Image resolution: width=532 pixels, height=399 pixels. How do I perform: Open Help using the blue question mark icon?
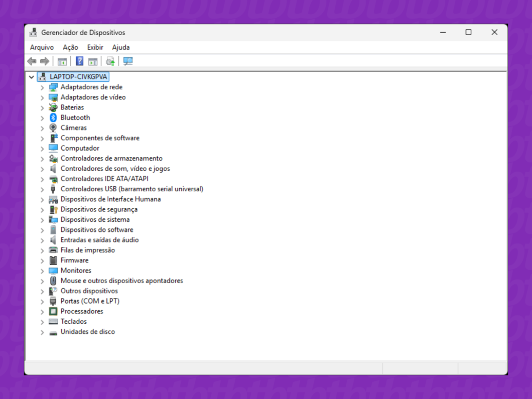(79, 61)
